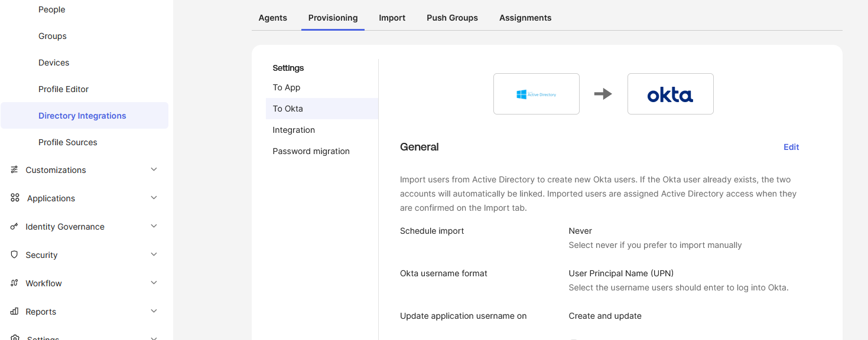Screen dimensions: 868x340
Task: Click User Principal Name (UPN) value
Action: point(621,273)
